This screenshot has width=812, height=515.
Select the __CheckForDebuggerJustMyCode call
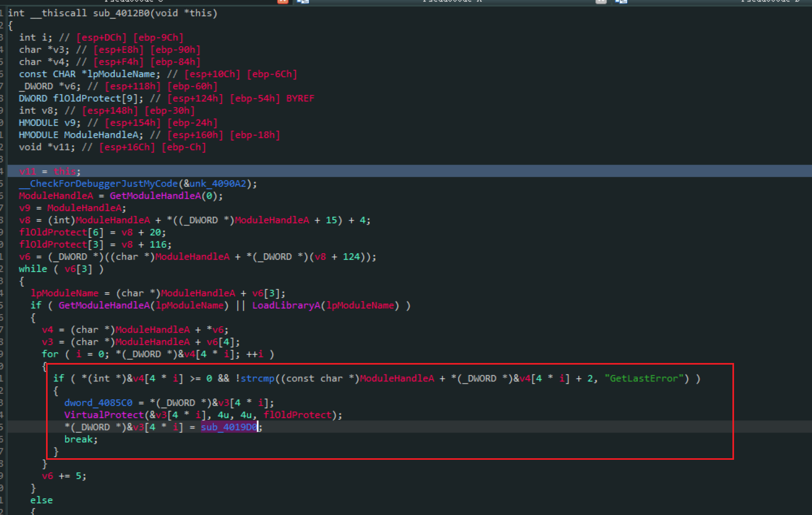[98, 184]
